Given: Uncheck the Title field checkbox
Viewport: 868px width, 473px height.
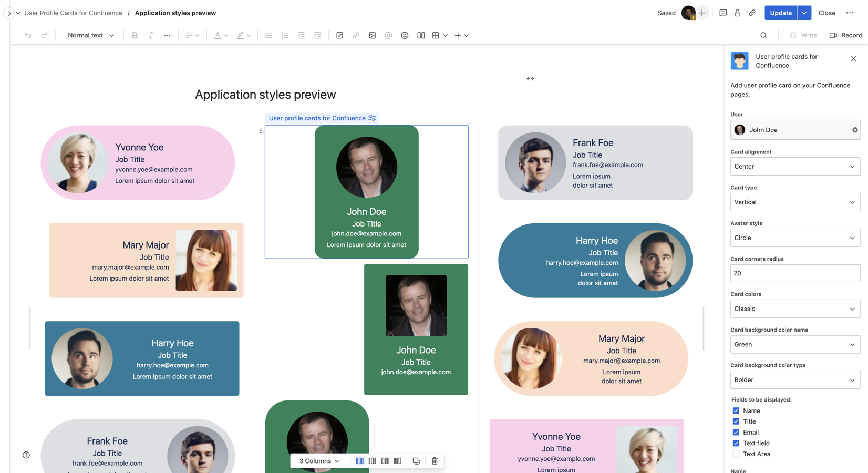Looking at the screenshot, I should (x=736, y=421).
